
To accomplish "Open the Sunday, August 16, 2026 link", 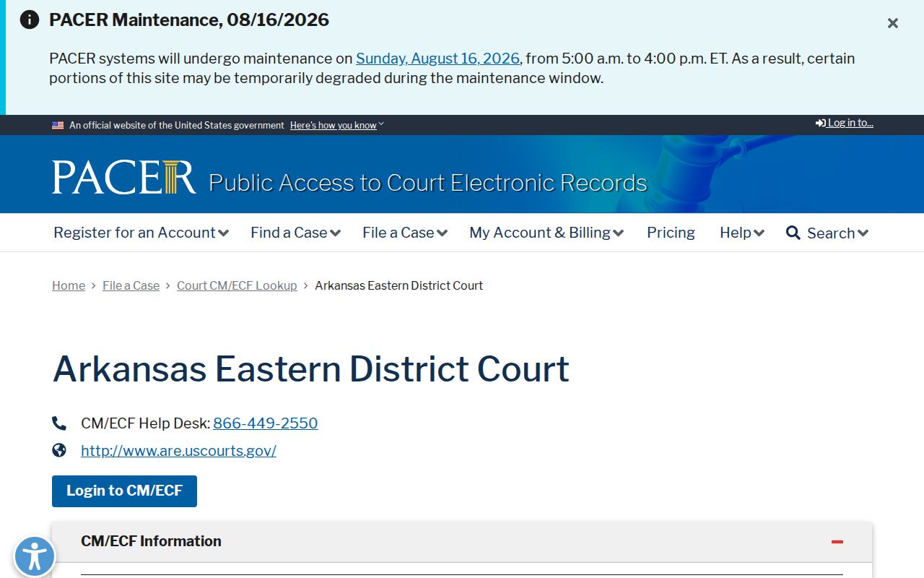I will (x=437, y=59).
